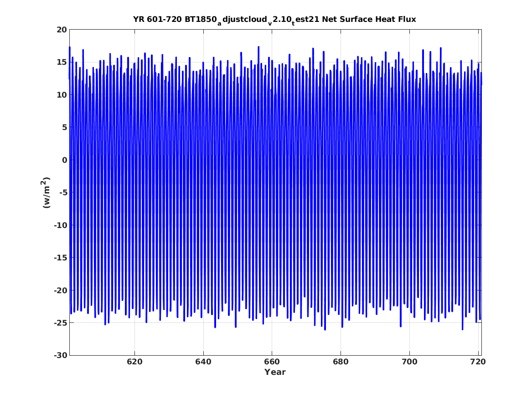Click the y-axis tick label '-25'

coord(60,323)
